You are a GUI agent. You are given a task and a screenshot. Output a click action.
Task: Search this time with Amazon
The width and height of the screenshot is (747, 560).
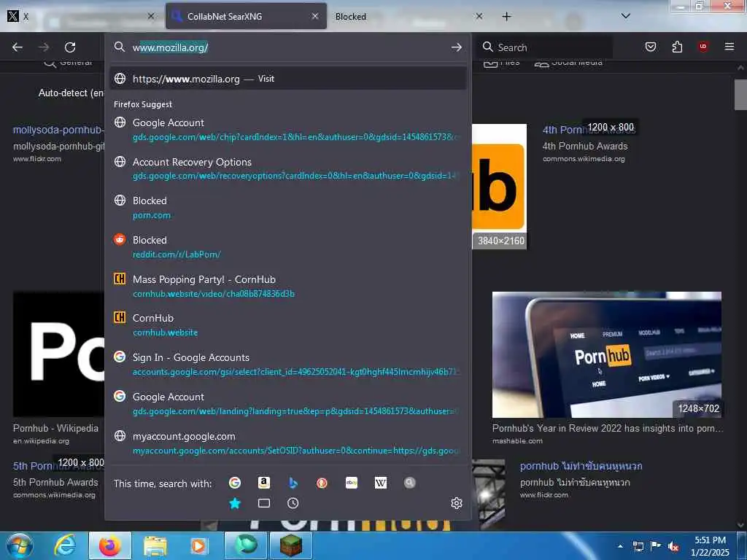(x=264, y=483)
